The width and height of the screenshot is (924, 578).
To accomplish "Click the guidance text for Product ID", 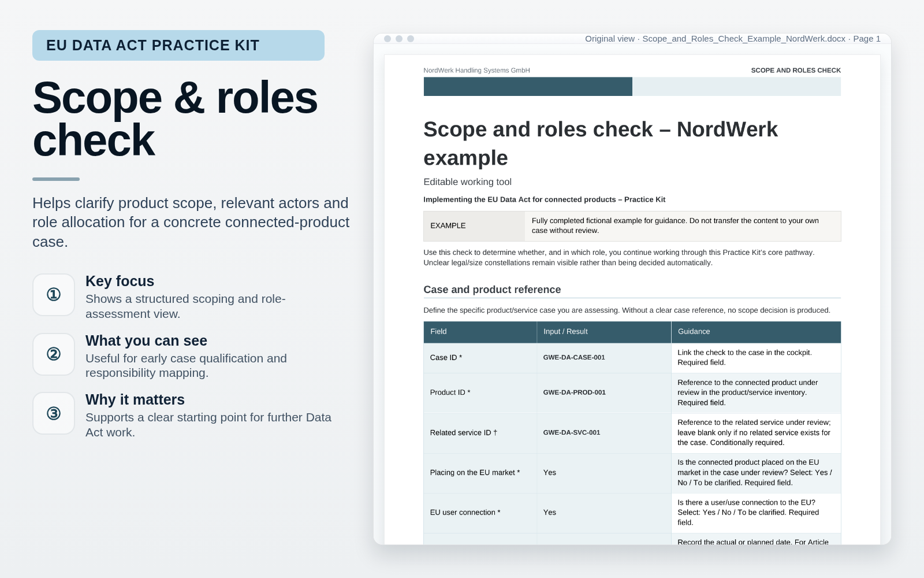I will tap(747, 392).
